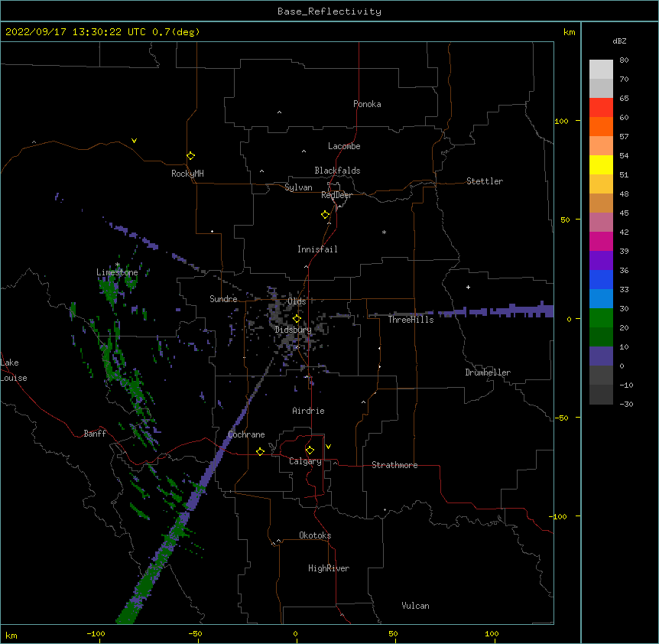Select the red 60-65 dBZ legend swatch
The image size is (659, 644).
point(601,108)
